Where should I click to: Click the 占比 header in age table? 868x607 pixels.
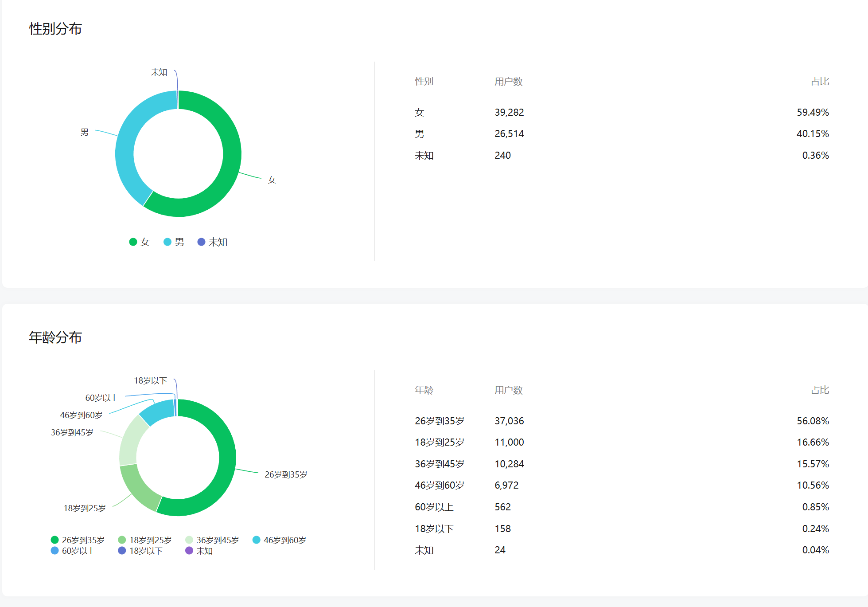[x=820, y=390]
